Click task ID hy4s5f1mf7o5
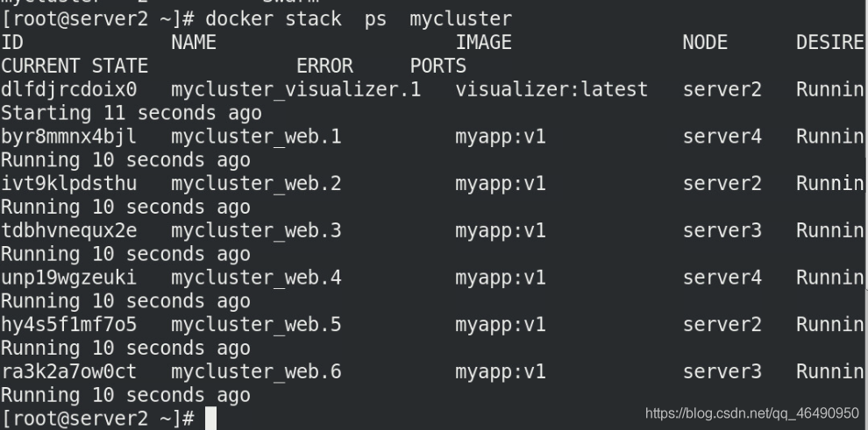 point(68,325)
